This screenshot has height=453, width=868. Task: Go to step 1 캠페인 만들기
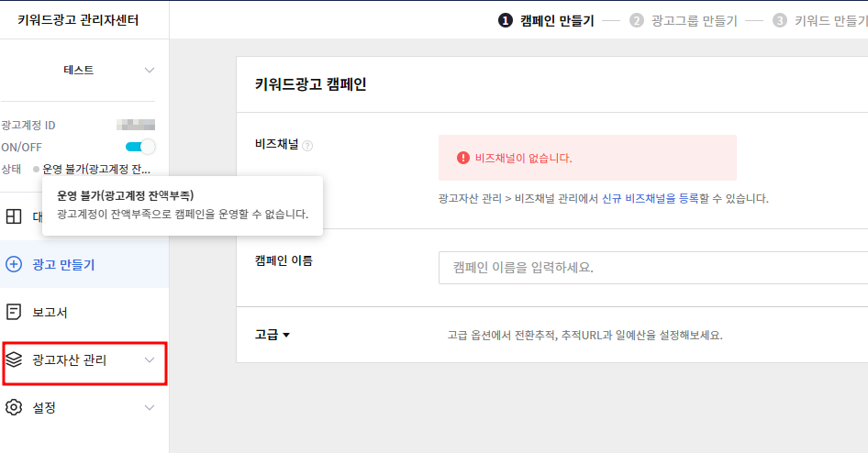[546, 21]
